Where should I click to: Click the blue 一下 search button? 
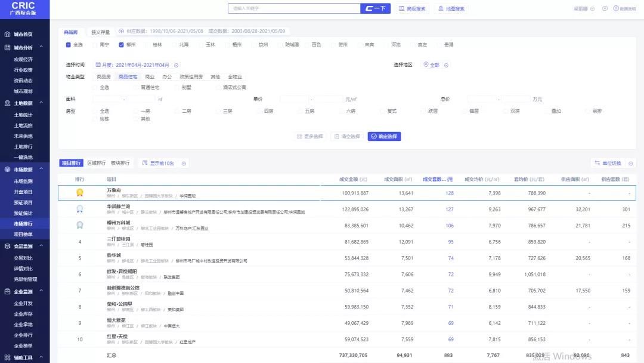376,8
